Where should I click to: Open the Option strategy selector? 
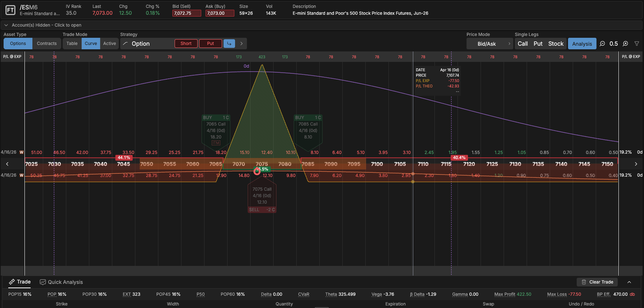(x=147, y=44)
